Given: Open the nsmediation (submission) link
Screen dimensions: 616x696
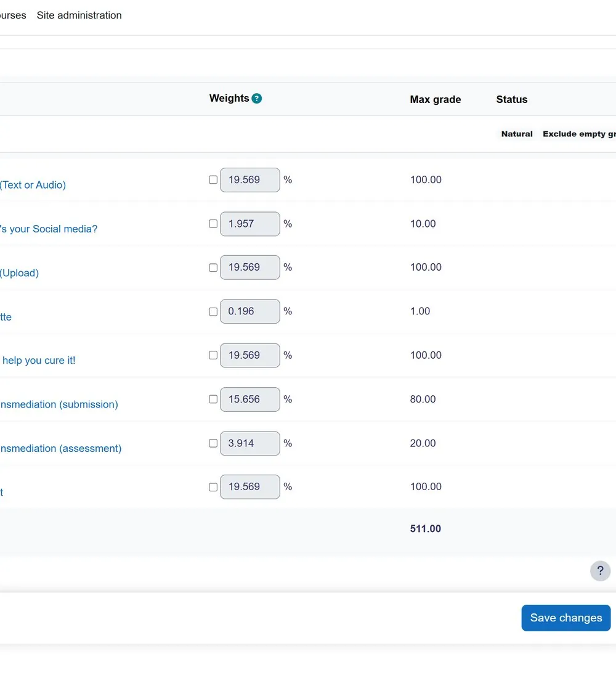Looking at the screenshot, I should click(59, 404).
